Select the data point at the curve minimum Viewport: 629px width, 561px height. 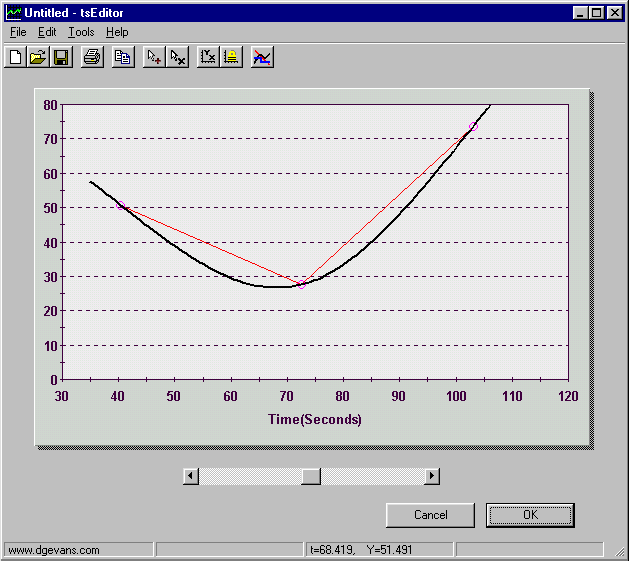302,284
